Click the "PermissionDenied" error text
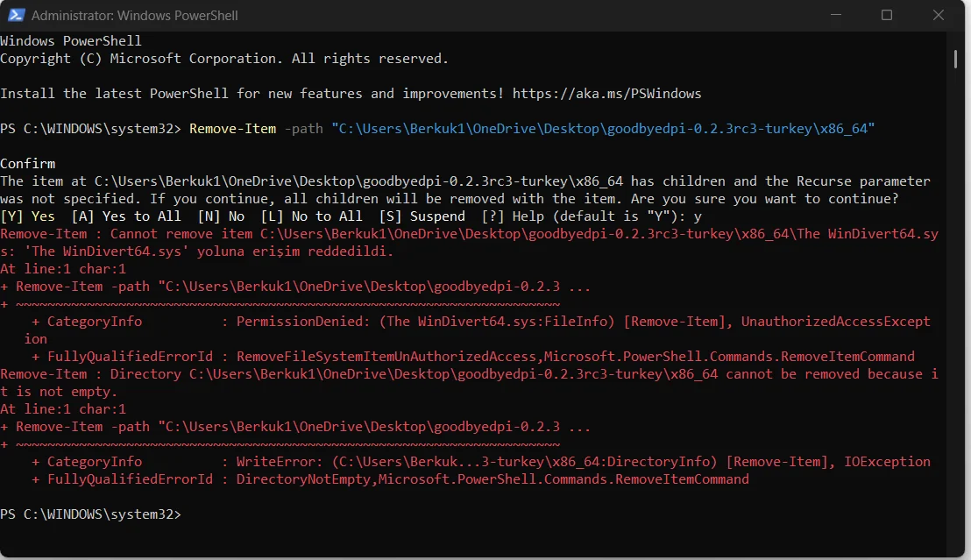The image size is (971, 560). (x=300, y=322)
